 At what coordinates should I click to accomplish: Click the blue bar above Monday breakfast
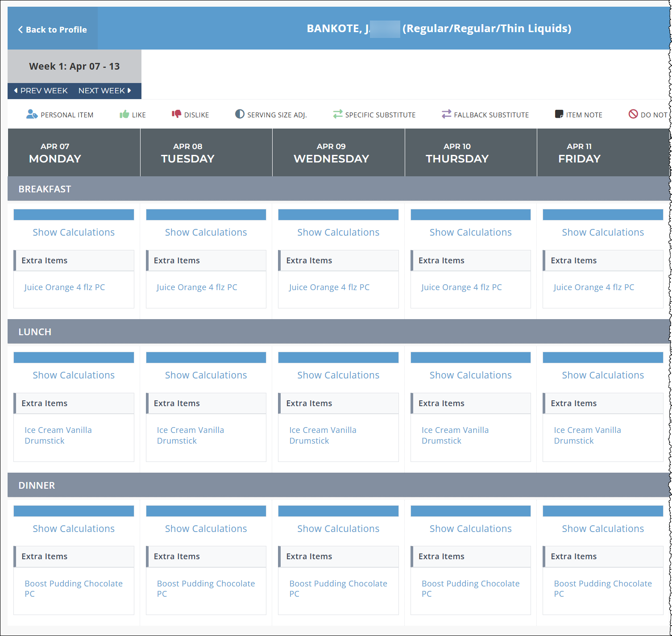pos(74,215)
